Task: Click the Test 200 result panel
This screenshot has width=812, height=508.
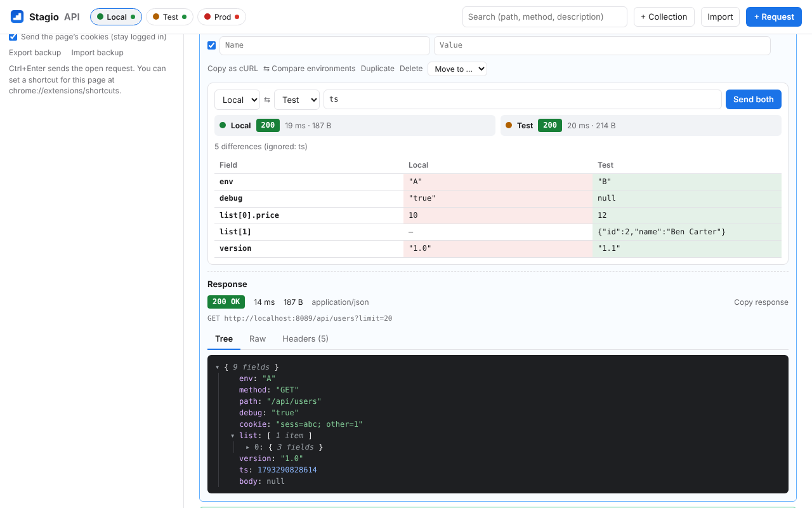Action: (641, 126)
